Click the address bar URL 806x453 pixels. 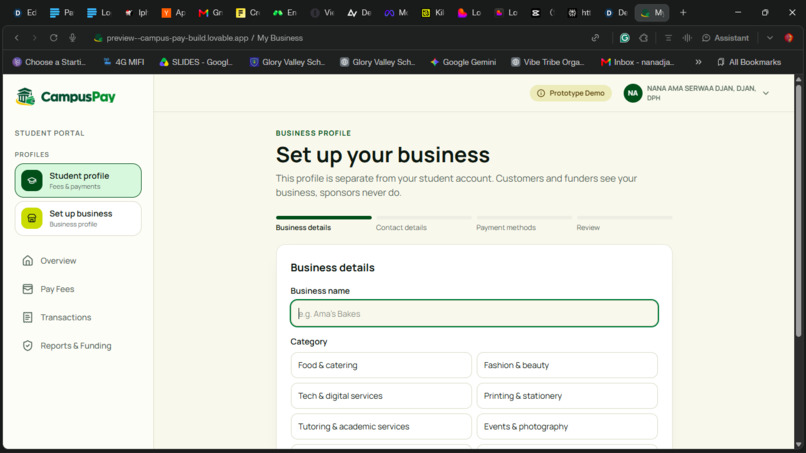point(204,38)
